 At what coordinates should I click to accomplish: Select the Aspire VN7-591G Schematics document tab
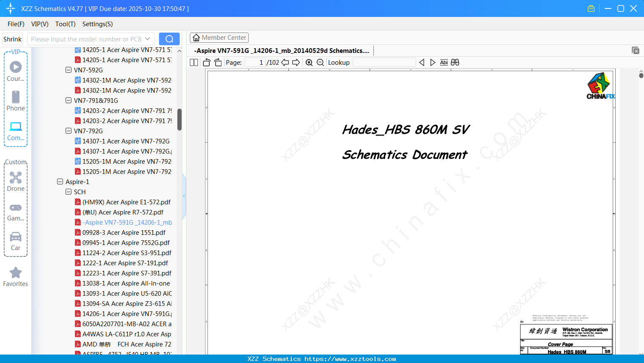point(282,51)
